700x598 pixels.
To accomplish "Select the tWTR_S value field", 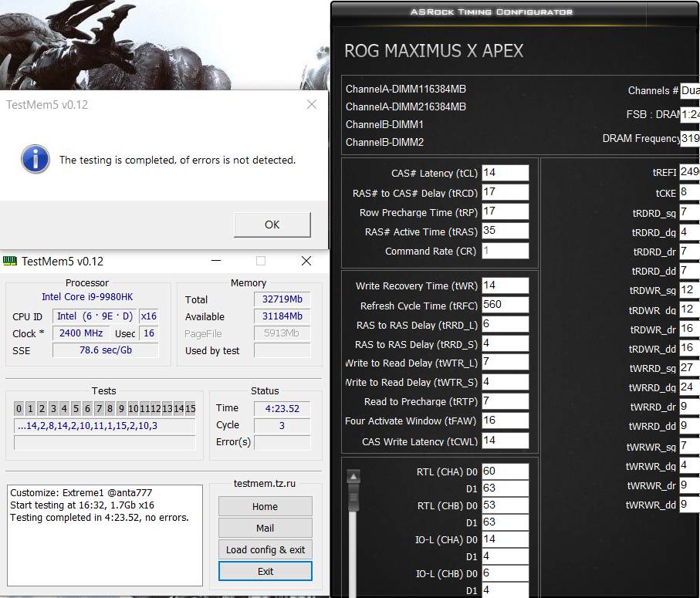I will point(506,382).
